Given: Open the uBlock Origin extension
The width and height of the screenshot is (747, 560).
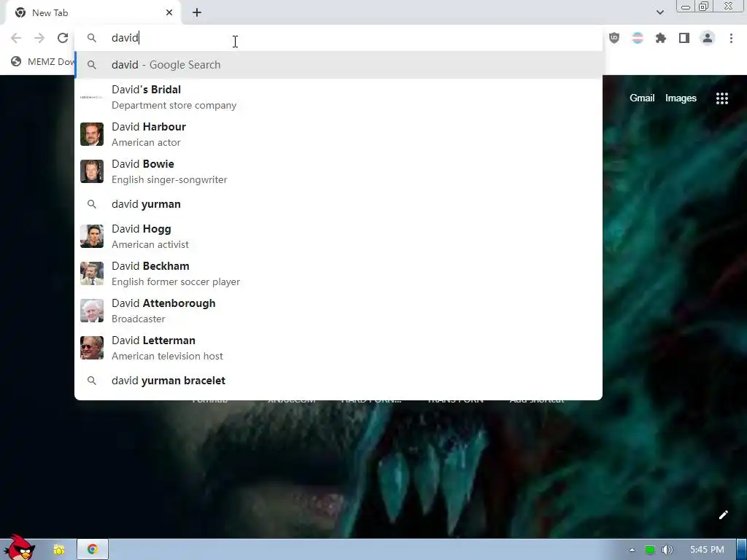Looking at the screenshot, I should pyautogui.click(x=614, y=38).
